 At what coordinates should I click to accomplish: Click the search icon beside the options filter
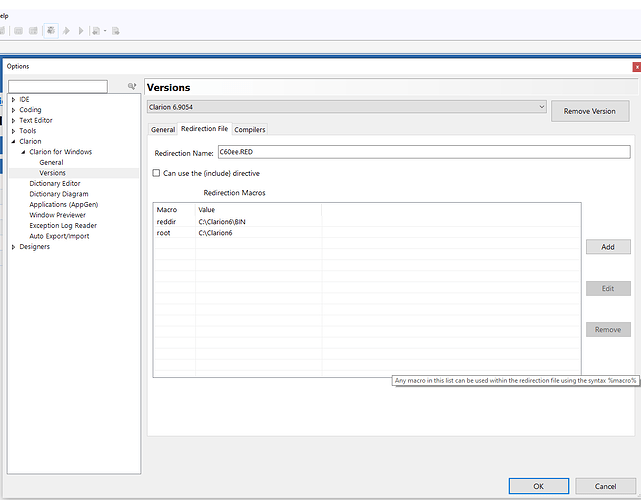(131, 87)
